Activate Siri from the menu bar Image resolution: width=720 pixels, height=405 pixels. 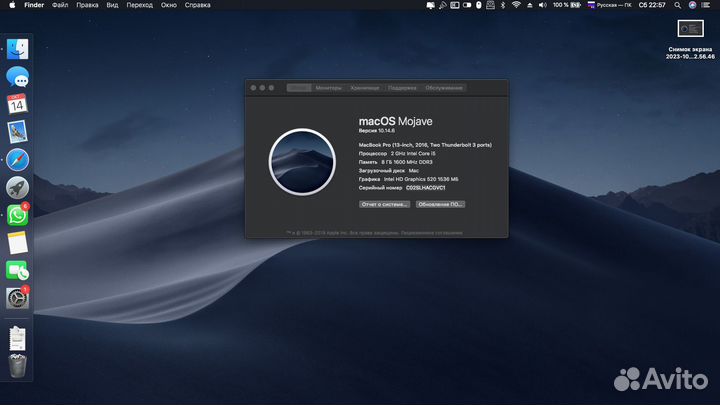[x=692, y=5]
